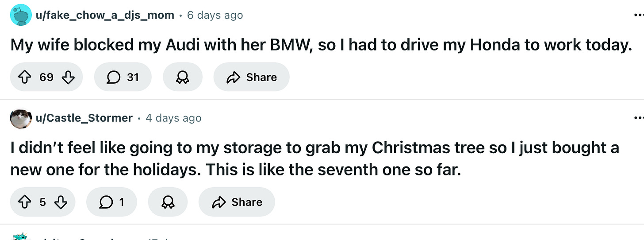This screenshot has height=240, width=644.
Task: Give an award to the Audi comment
Action: coord(182,77)
